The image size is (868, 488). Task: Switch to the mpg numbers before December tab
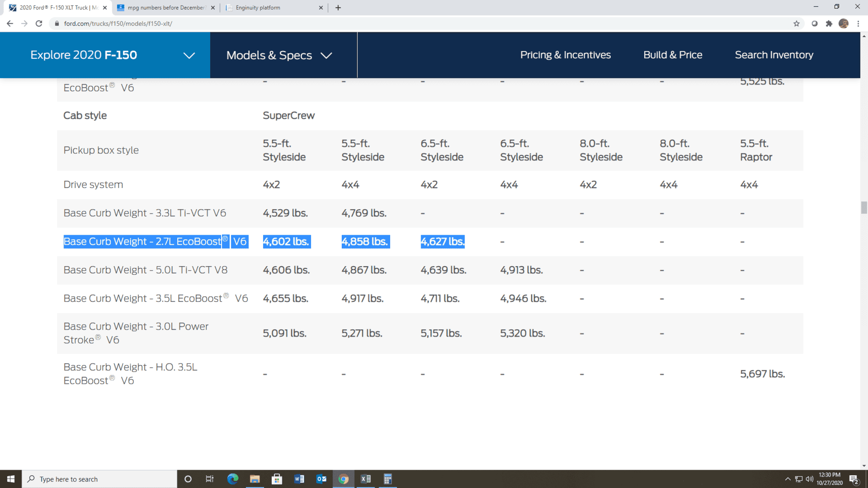coord(166,7)
